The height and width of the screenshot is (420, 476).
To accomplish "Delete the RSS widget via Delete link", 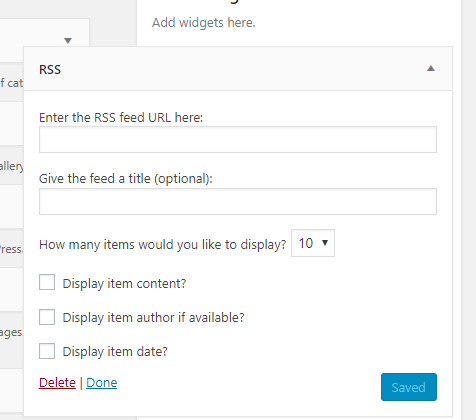I will (57, 383).
